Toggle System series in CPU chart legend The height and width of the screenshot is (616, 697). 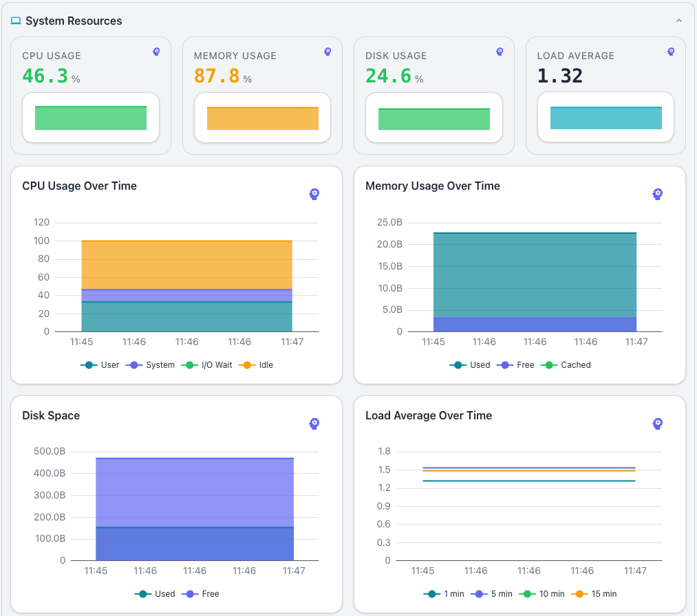point(150,365)
